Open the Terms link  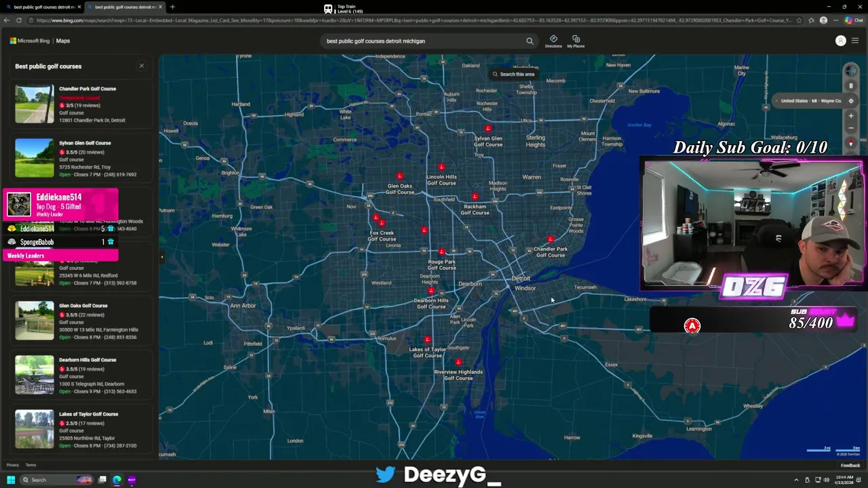point(31,465)
